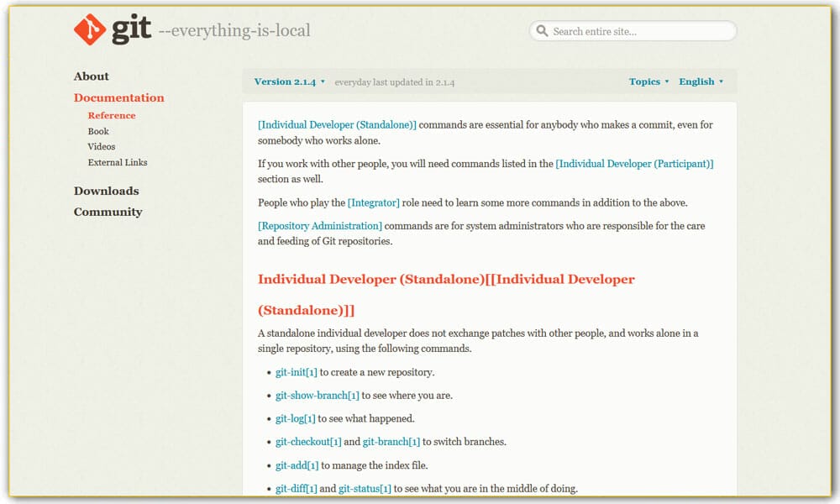Screen dimensions: 840x504
Task: Click the Integrator link
Action: [374, 202]
